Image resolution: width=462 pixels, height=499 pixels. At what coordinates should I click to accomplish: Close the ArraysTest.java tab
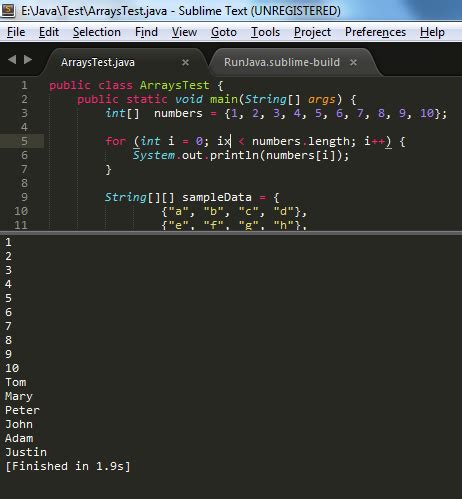pyautogui.click(x=185, y=62)
